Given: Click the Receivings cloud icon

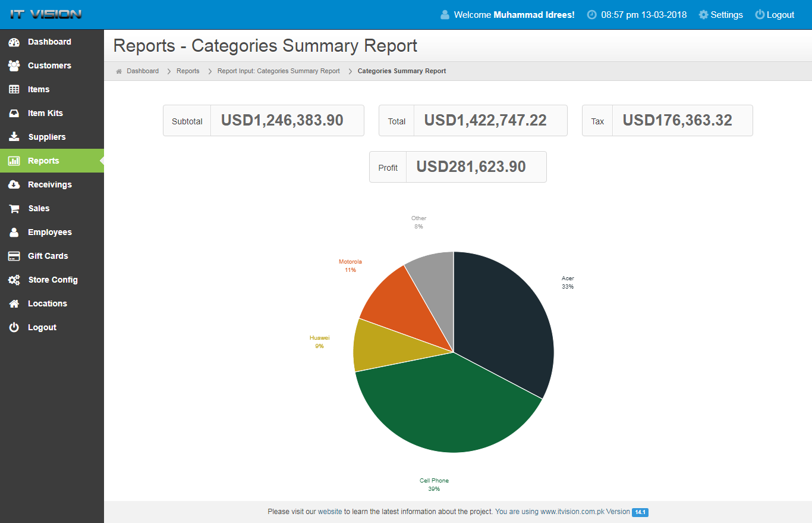Looking at the screenshot, I should click(14, 185).
